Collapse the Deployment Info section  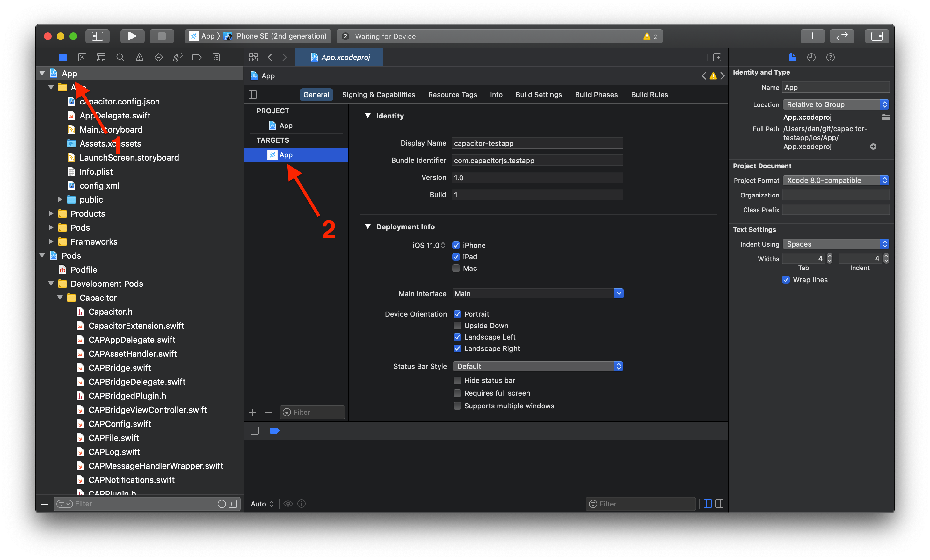click(368, 226)
